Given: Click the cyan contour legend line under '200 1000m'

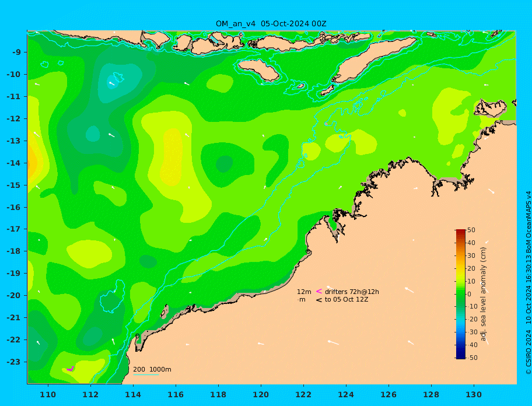Looking at the screenshot, I should pyautogui.click(x=146, y=374).
